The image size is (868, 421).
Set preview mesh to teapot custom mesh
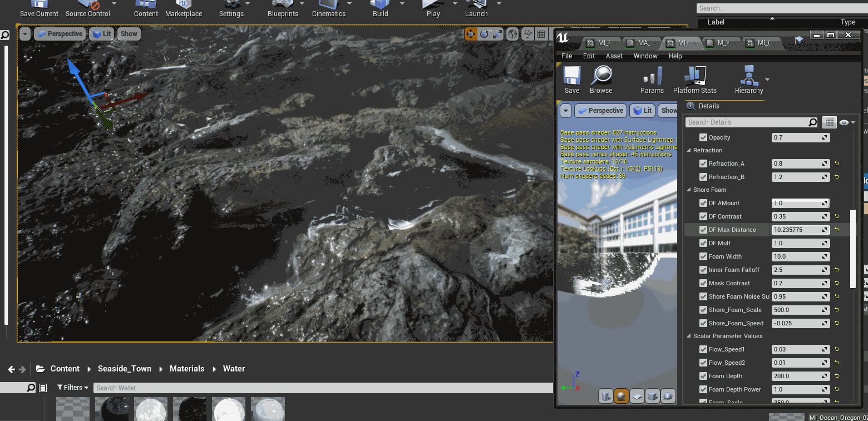668,396
